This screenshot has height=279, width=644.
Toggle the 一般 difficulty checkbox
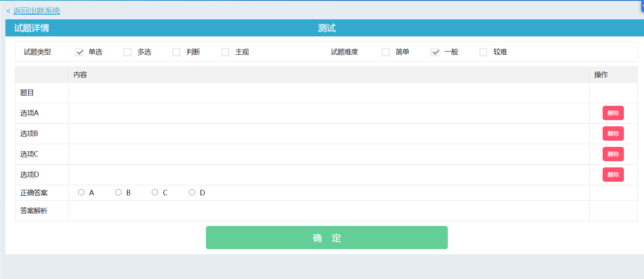click(x=435, y=52)
